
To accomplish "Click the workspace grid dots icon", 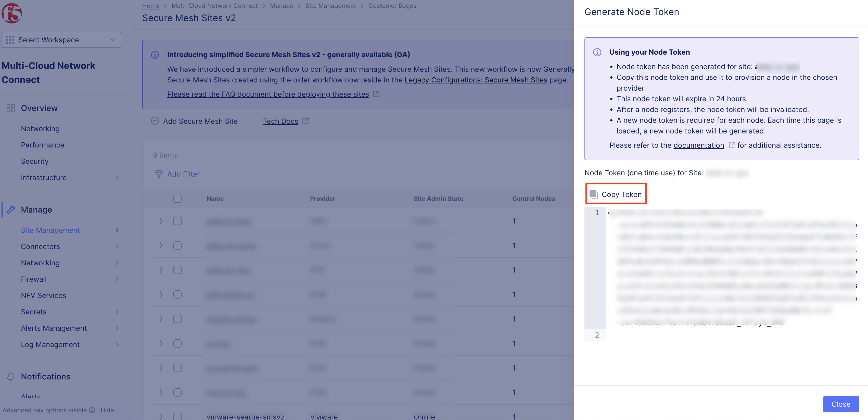I will pyautogui.click(x=10, y=40).
